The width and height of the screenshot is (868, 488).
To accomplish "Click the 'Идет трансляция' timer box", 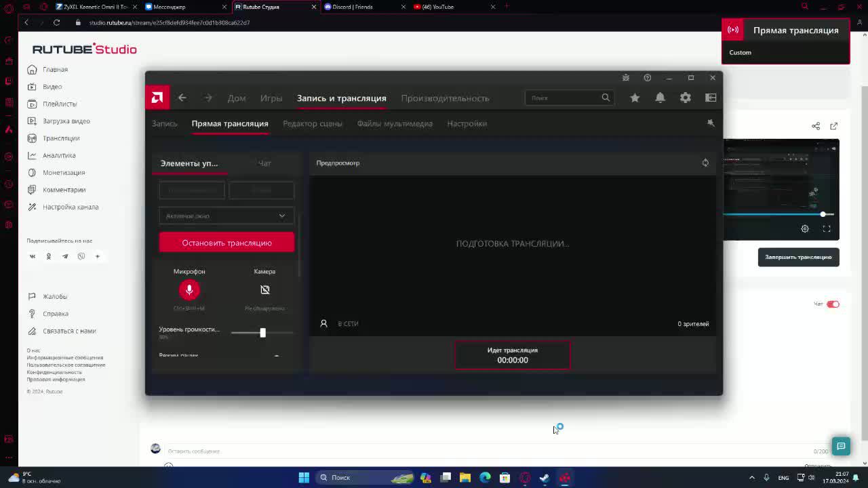I will (513, 355).
